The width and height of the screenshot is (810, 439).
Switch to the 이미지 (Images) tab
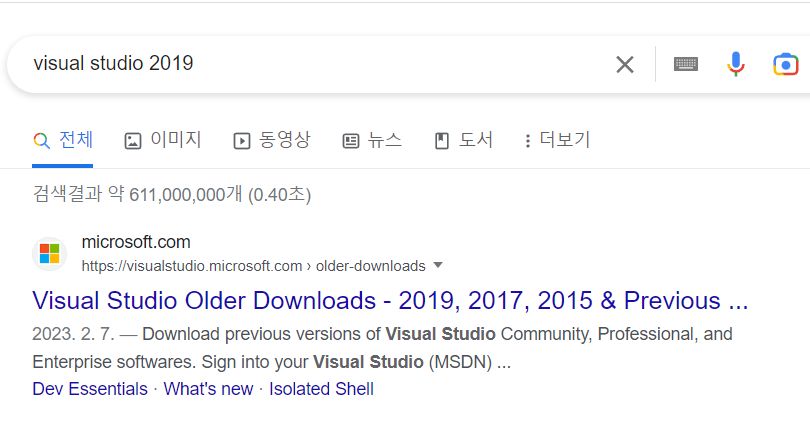point(163,140)
